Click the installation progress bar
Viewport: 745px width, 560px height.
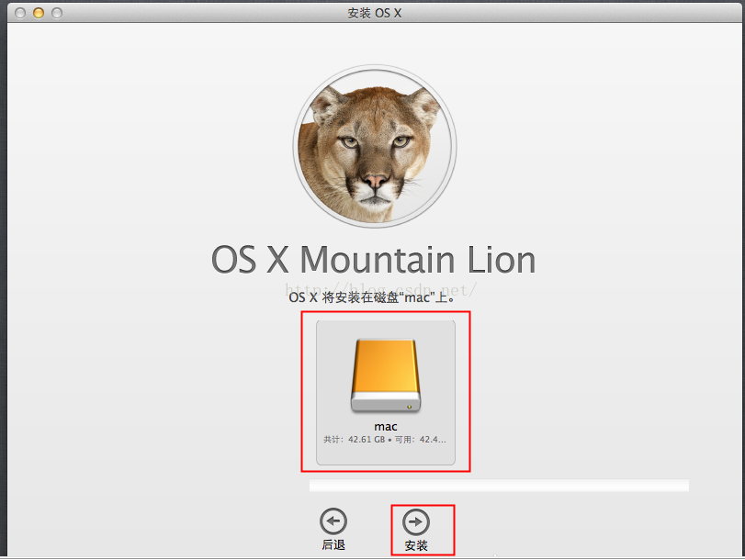tap(498, 485)
